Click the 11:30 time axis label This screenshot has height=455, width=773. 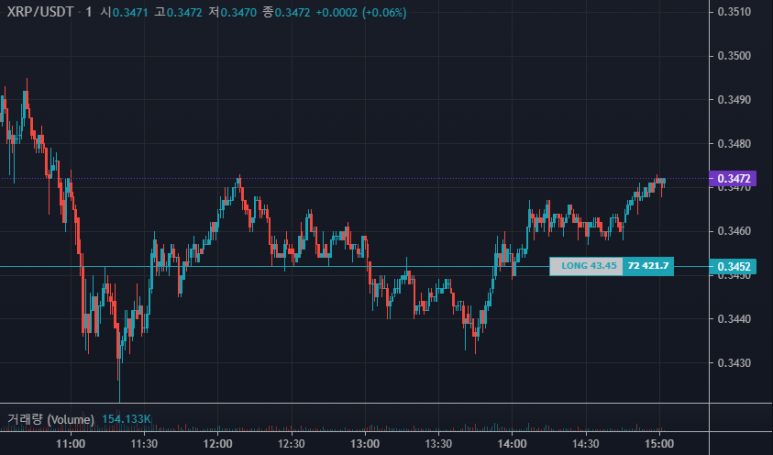144,444
